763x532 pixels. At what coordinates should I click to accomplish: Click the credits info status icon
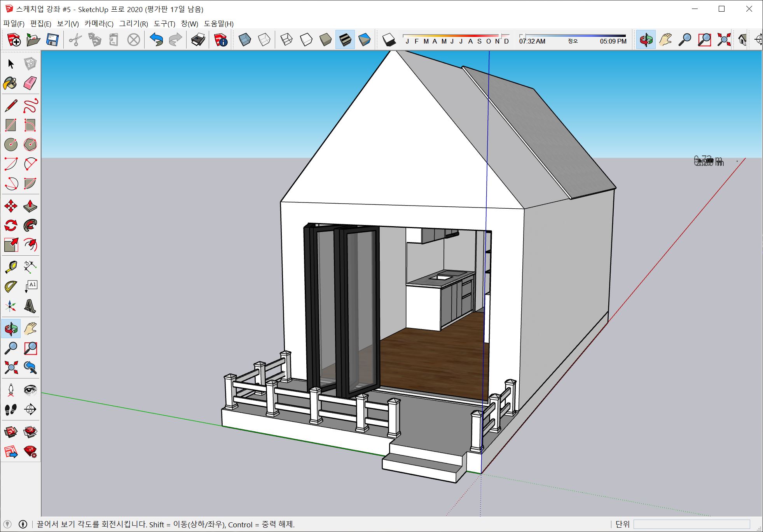point(23,524)
